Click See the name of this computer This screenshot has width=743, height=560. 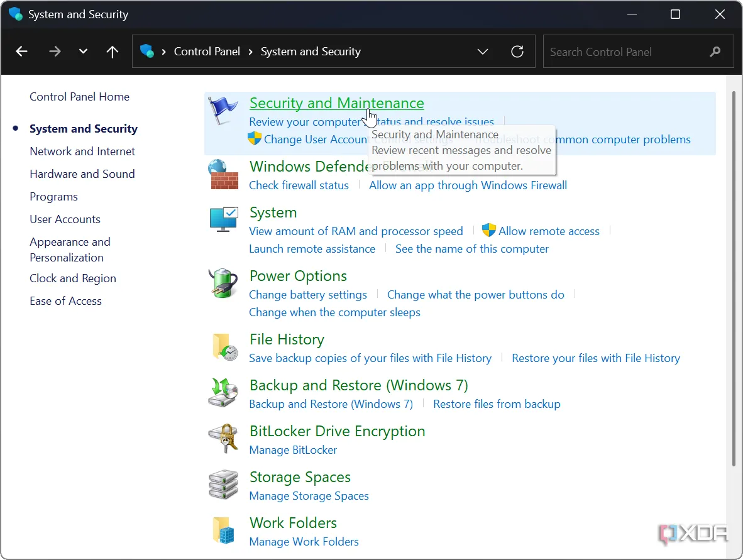click(x=472, y=249)
